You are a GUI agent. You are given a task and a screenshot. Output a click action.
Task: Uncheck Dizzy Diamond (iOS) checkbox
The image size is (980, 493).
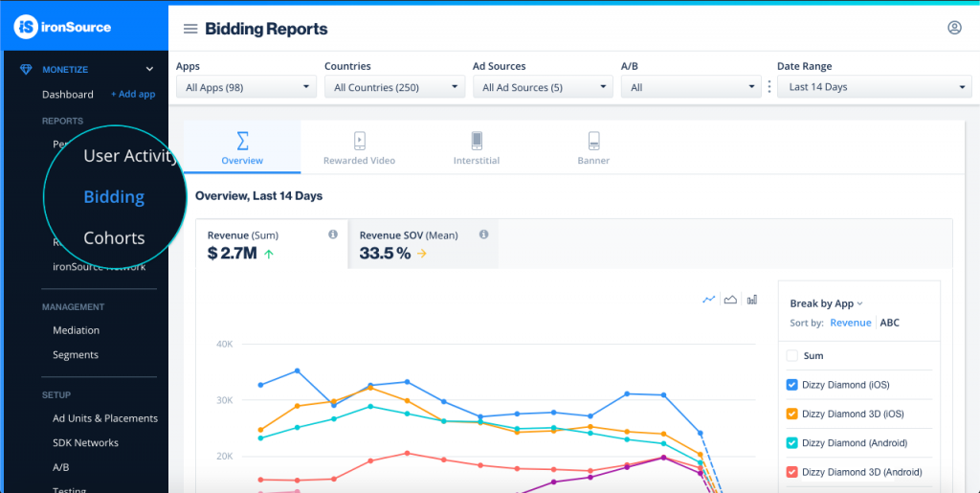(791, 385)
